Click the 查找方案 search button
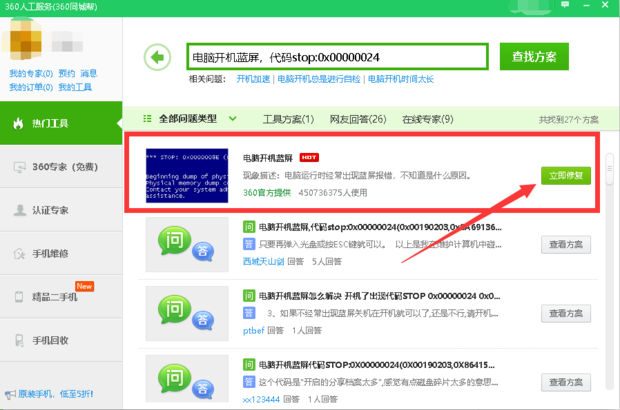The height and width of the screenshot is (410, 620). pos(534,57)
